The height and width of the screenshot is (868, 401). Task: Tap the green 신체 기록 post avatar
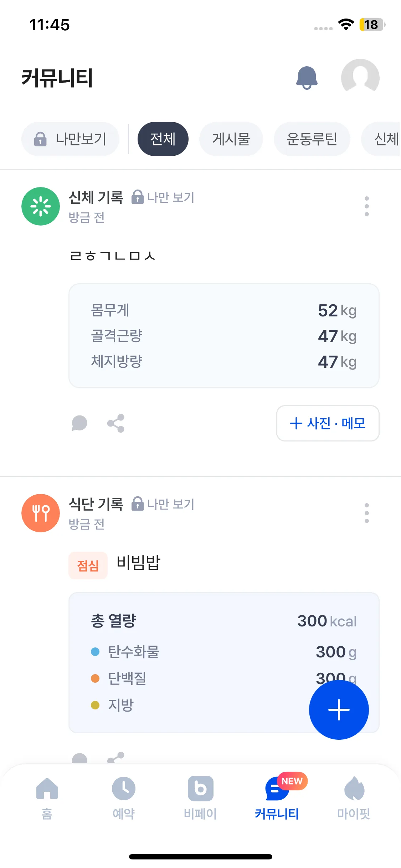click(41, 206)
